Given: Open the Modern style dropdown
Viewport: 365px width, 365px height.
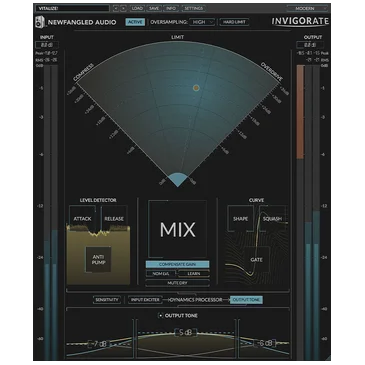Looking at the screenshot, I should coord(308,8).
